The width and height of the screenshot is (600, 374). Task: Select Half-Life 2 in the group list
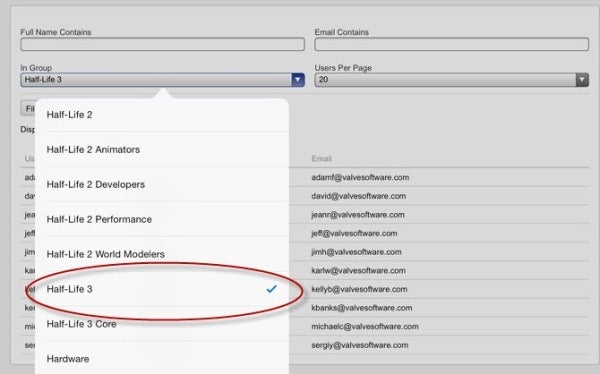[x=162, y=115]
